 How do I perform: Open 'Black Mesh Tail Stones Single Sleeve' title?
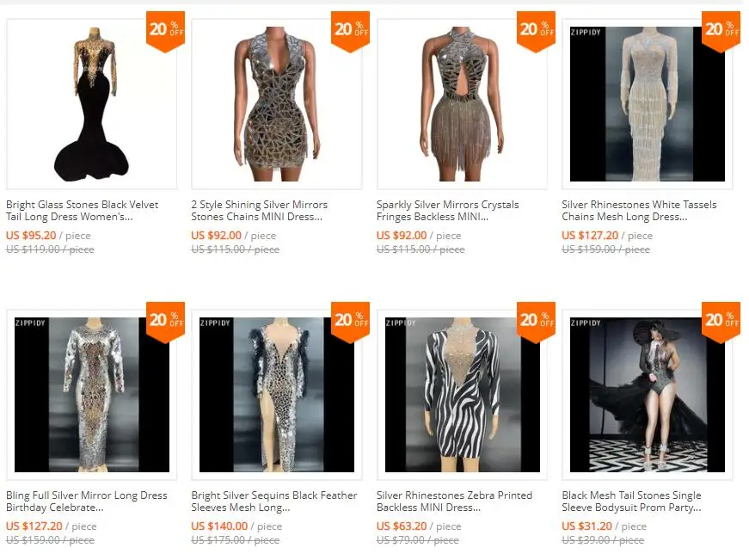631,502
